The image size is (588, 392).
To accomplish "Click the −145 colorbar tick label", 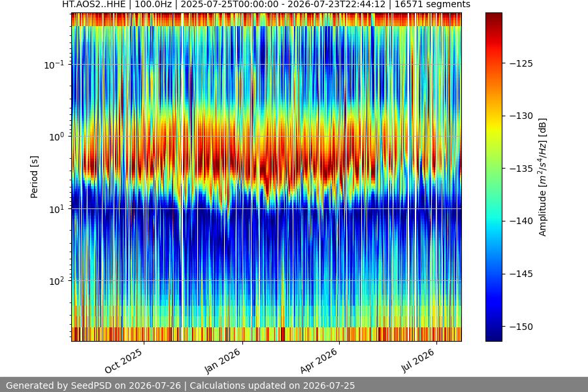I will tap(521, 274).
